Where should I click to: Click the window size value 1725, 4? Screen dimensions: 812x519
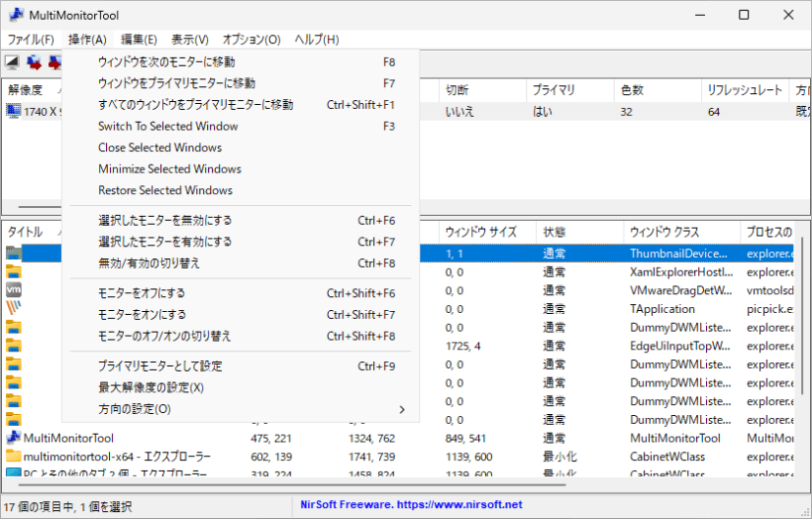[463, 346]
